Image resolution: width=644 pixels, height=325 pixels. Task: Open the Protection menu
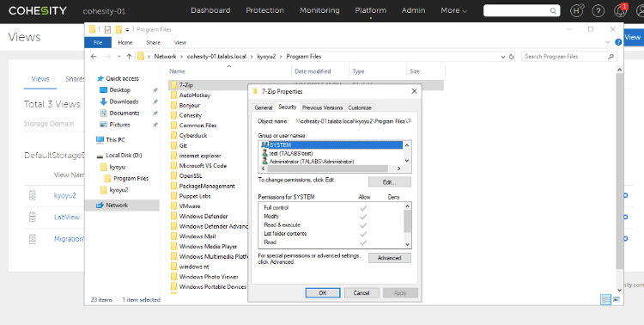(x=265, y=10)
